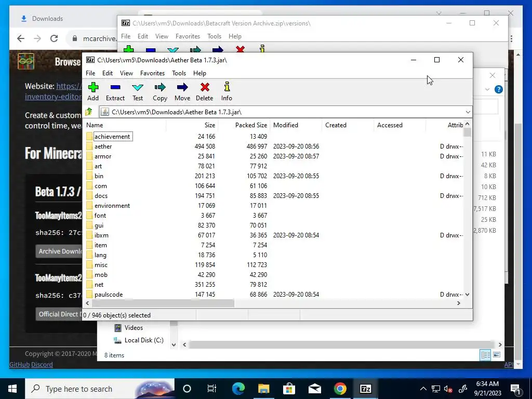Screen dimensions: 532x399
Task: Open the Edit menu in the Aether jar window
Action: pyautogui.click(x=108, y=73)
